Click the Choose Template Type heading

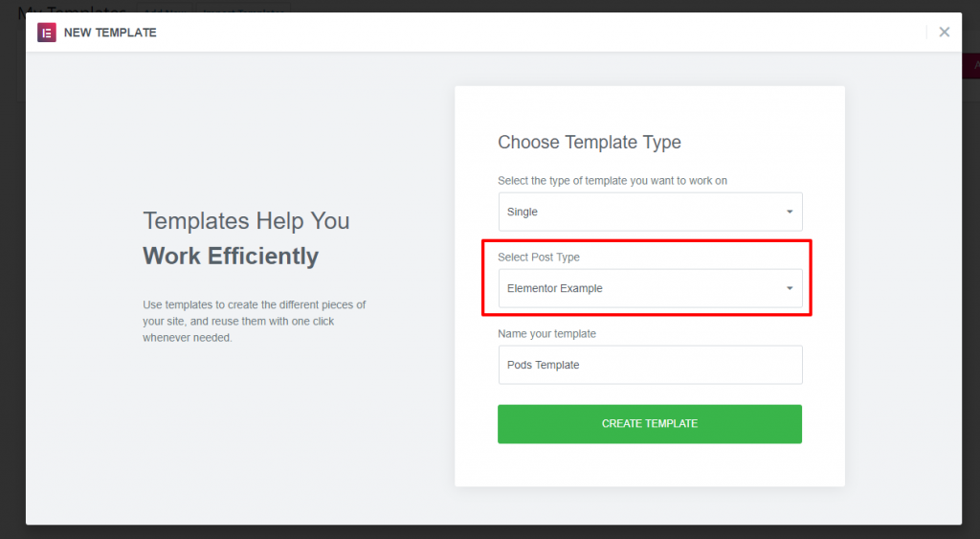click(589, 143)
